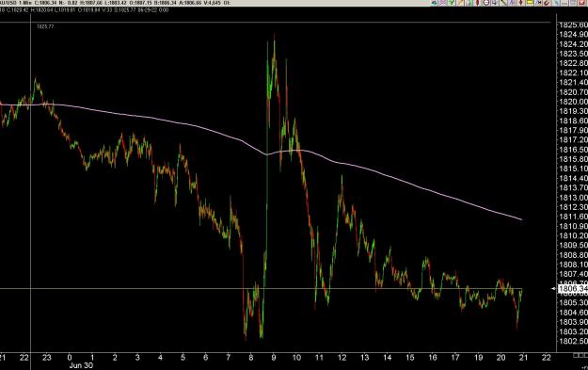588x370 pixels.
Task: Click the red X toolbar icon
Action: pos(581,3)
